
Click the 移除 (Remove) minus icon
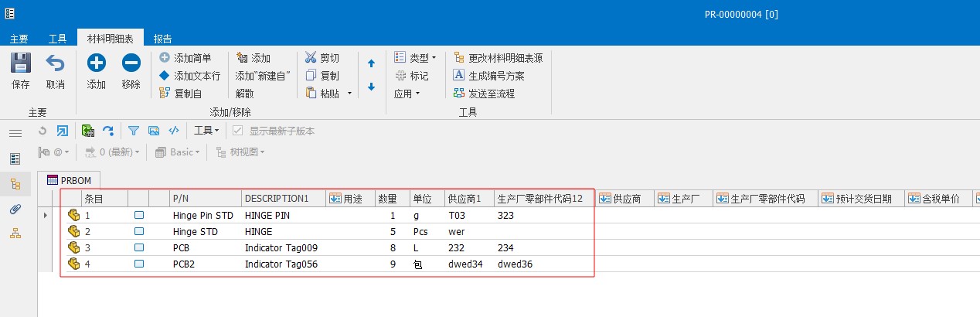click(131, 63)
